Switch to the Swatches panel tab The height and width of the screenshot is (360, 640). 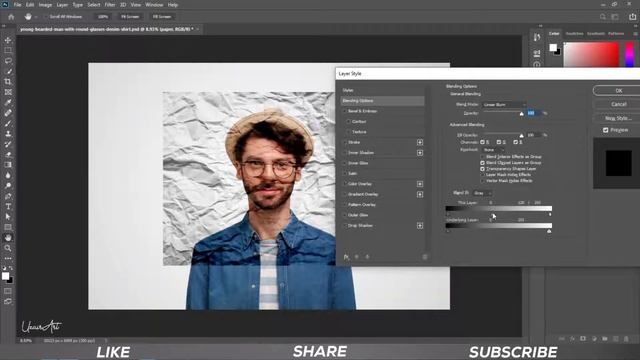pos(574,33)
